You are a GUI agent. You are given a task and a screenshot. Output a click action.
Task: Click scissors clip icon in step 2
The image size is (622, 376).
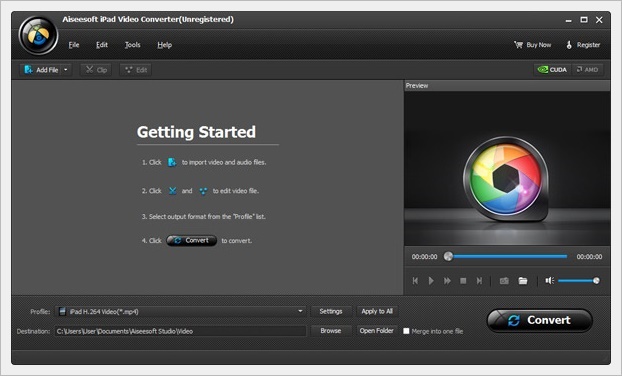pyautogui.click(x=172, y=191)
